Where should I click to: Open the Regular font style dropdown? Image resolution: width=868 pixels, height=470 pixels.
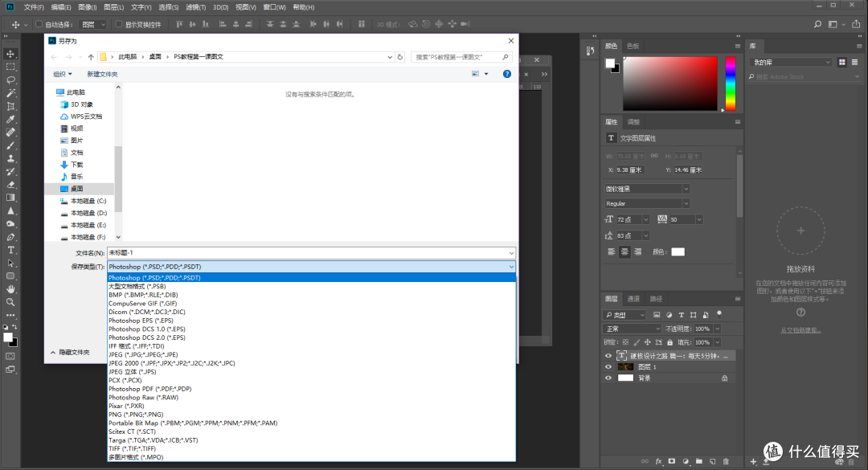click(x=647, y=203)
